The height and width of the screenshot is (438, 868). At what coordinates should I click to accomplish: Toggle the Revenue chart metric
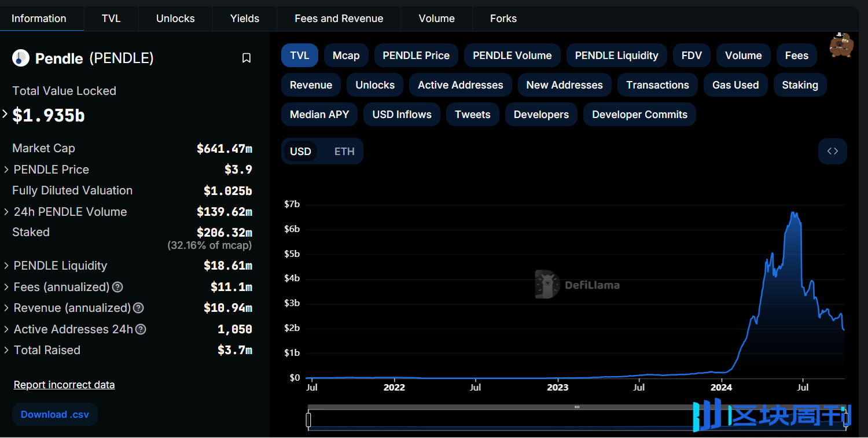point(311,85)
